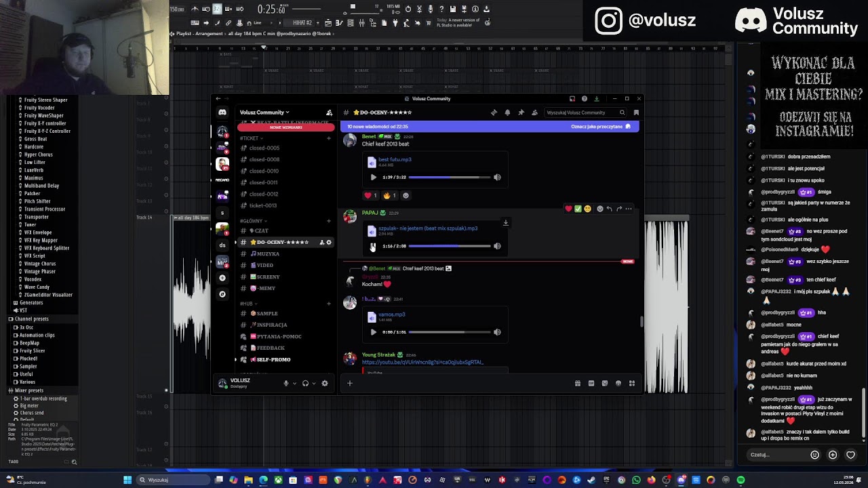The image size is (868, 488).
Task: Click the NOWE WZMIANKI red pill
Action: tap(285, 127)
